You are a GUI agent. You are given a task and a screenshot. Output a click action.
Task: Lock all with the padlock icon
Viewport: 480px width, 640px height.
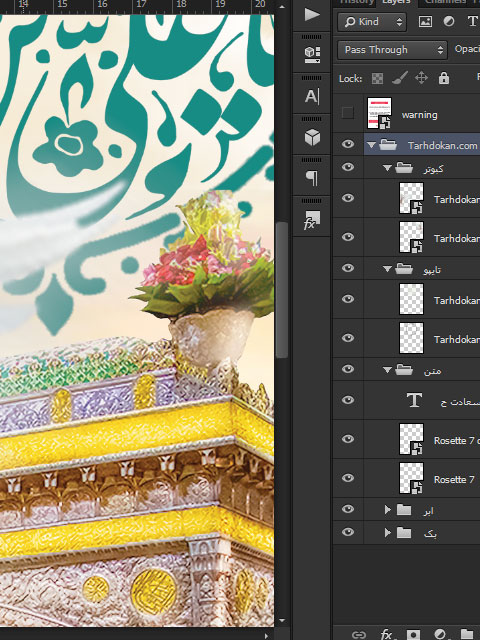[444, 78]
